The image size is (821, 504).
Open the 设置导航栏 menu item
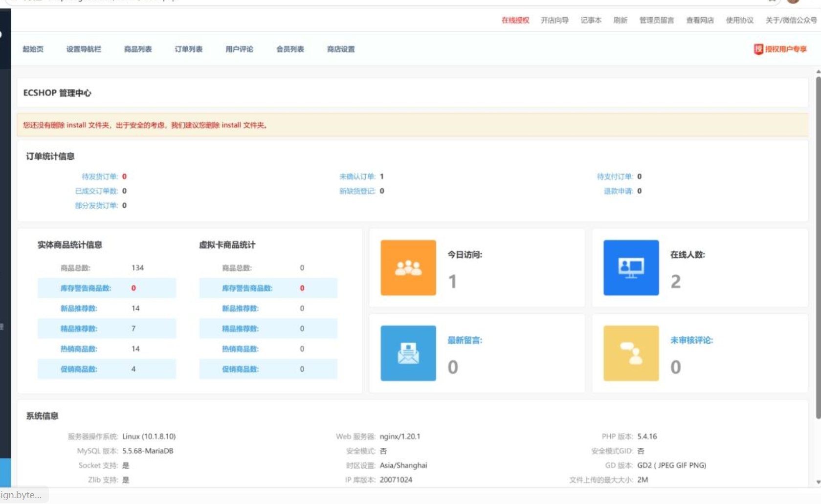[x=84, y=49]
